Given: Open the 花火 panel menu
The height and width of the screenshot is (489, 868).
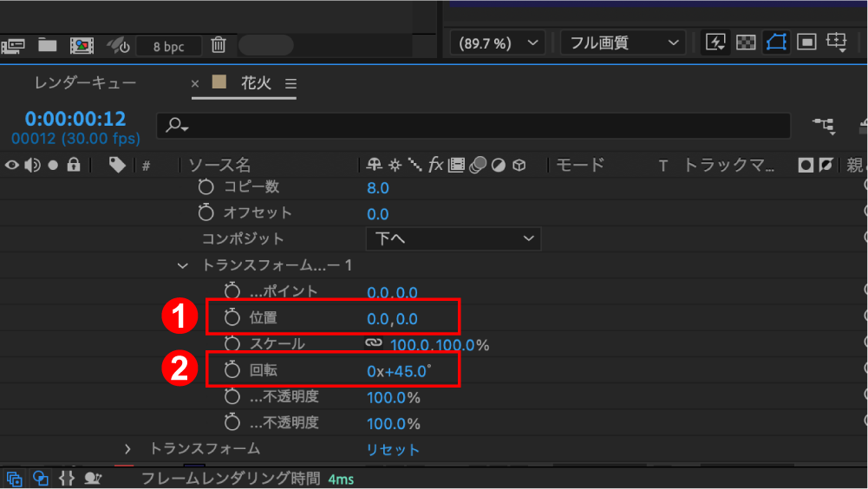Looking at the screenshot, I should coord(291,83).
